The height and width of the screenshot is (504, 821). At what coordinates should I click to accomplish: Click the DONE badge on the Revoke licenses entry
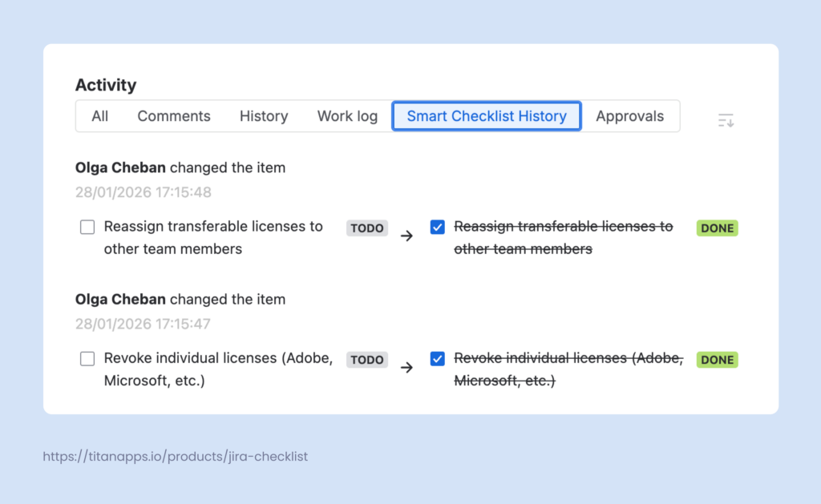click(717, 360)
